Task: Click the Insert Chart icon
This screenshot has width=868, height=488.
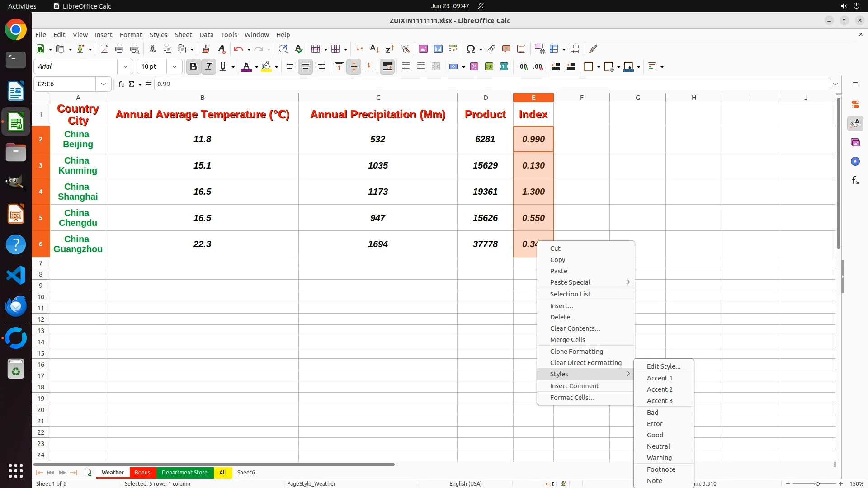Action: (x=438, y=49)
